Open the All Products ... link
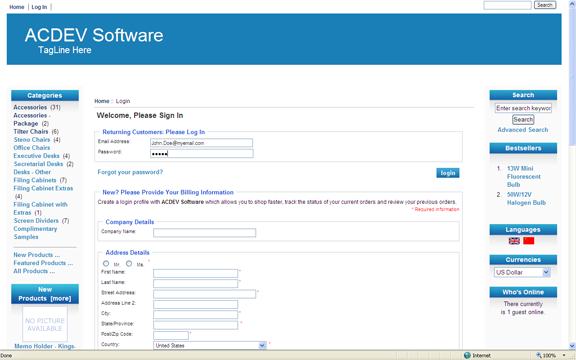 tap(34, 271)
